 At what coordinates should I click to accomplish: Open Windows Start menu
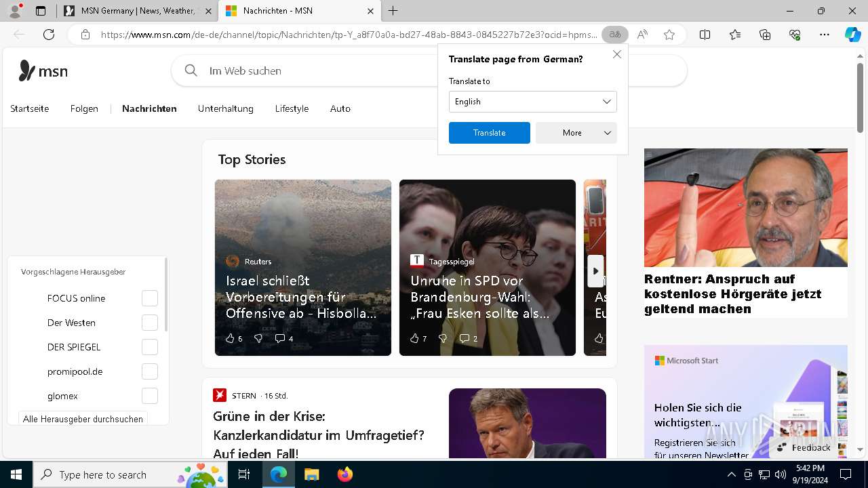[x=16, y=474]
